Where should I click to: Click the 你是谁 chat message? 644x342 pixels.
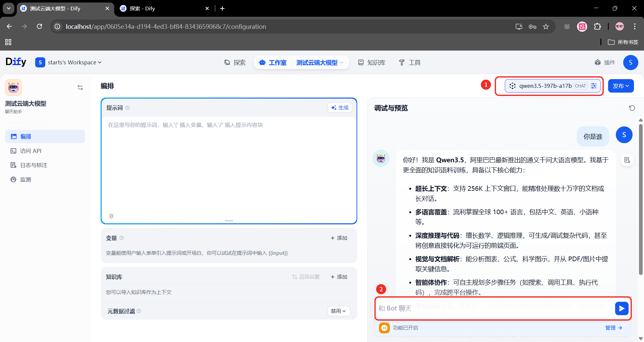point(593,136)
